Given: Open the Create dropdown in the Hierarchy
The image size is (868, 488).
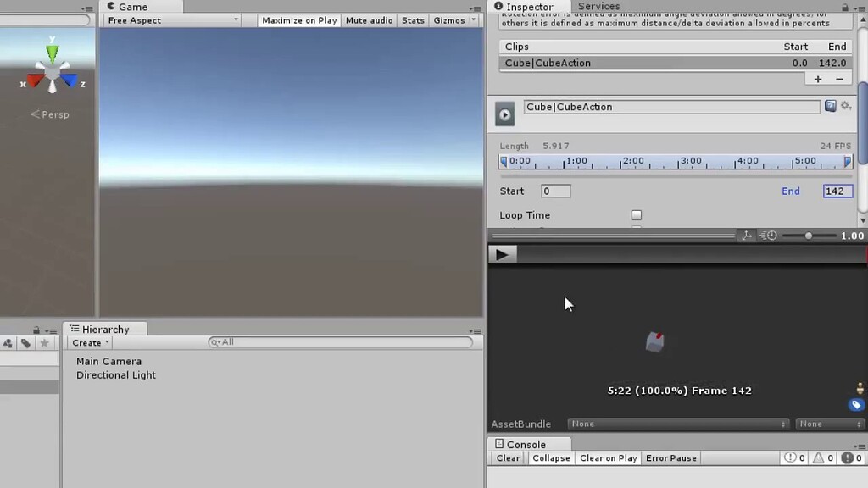Looking at the screenshot, I should click(88, 342).
